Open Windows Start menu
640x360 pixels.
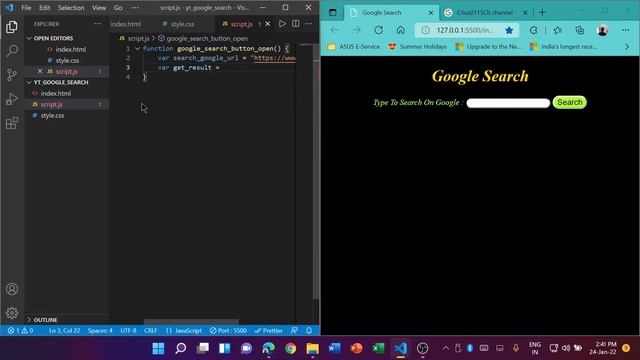pos(158,348)
